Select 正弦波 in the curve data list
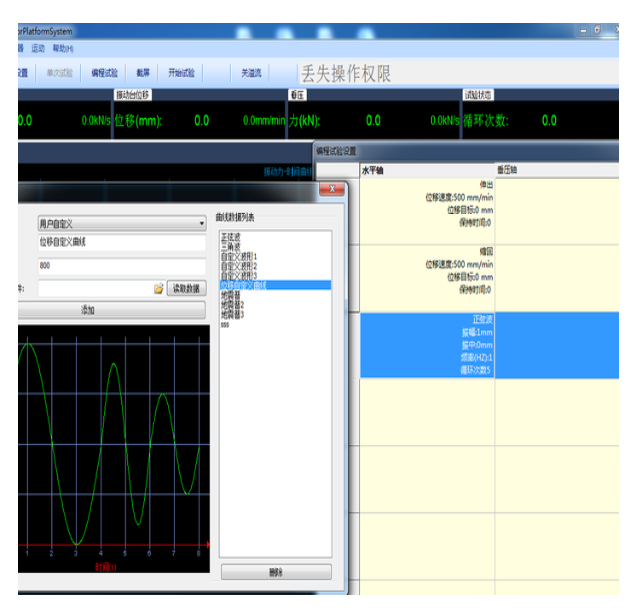Viewport: 640px width, 610px height. click(230, 236)
